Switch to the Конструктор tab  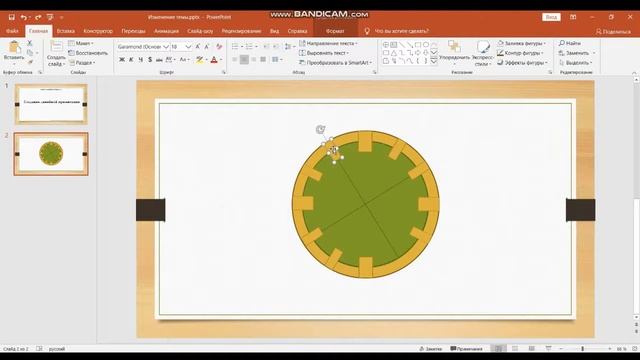pos(98,31)
